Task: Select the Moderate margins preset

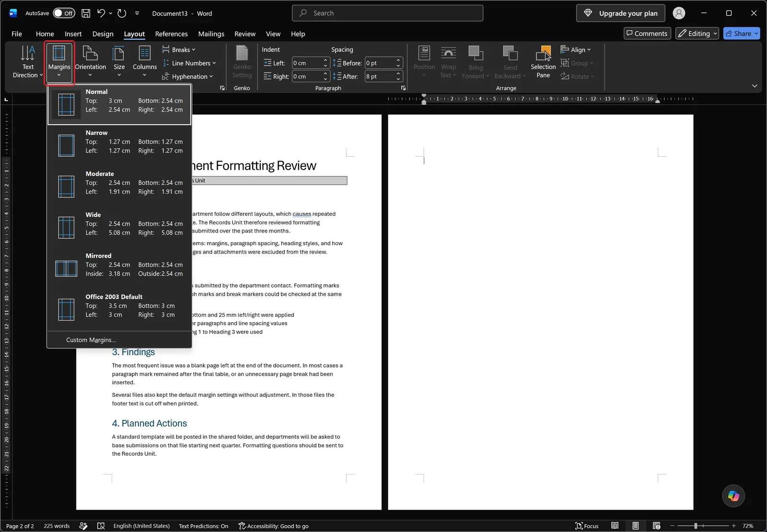Action: coord(119,186)
